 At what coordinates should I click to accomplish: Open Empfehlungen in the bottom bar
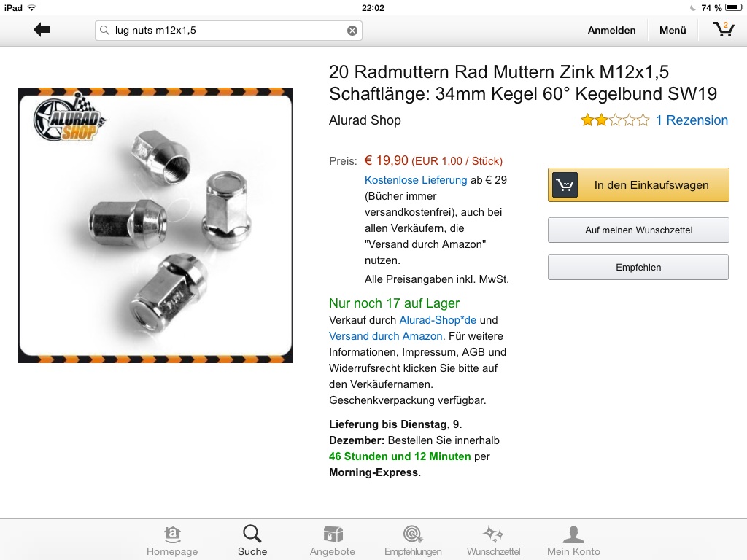pos(413,541)
